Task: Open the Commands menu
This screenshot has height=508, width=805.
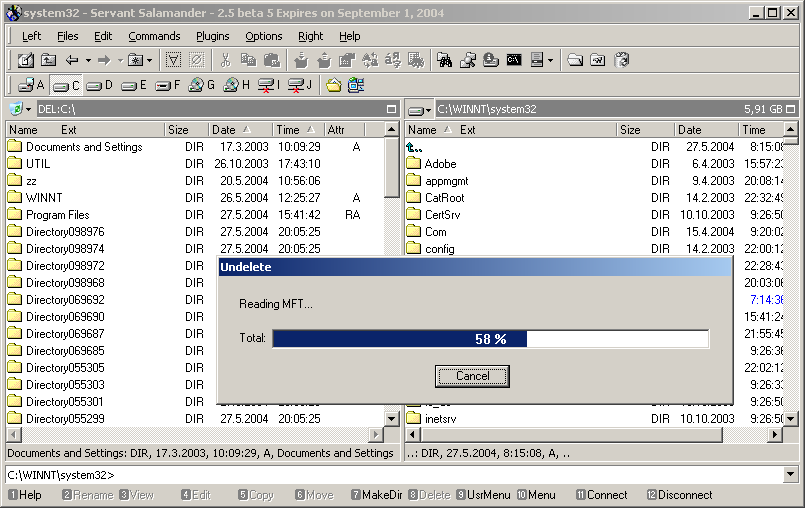Action: (154, 36)
